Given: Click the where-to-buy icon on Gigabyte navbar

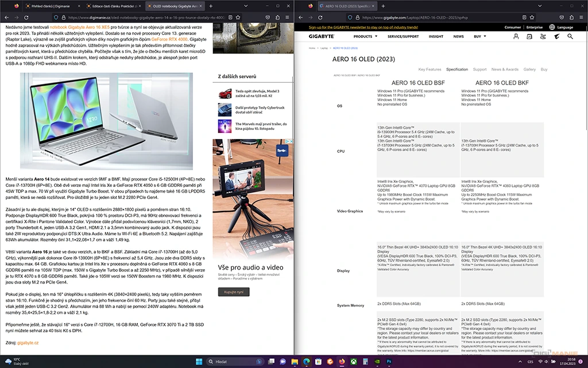Looking at the screenshot, I should [543, 36].
